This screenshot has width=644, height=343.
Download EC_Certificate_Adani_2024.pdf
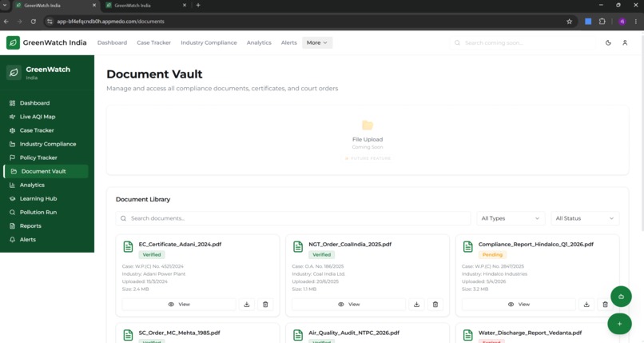tap(247, 305)
